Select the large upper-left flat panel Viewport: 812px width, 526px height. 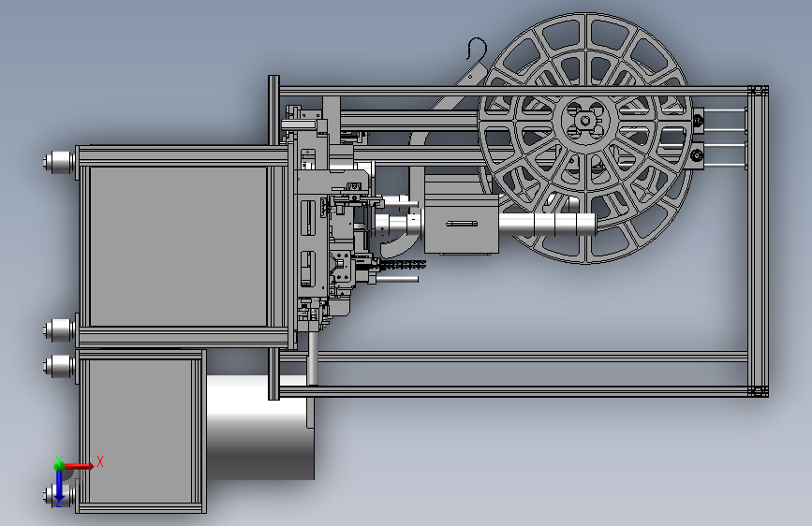(179, 246)
